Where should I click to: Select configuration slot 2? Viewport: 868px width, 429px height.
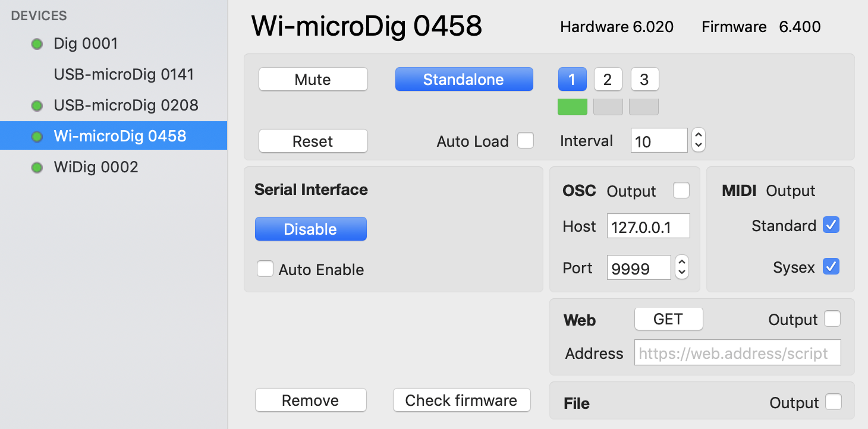click(608, 80)
